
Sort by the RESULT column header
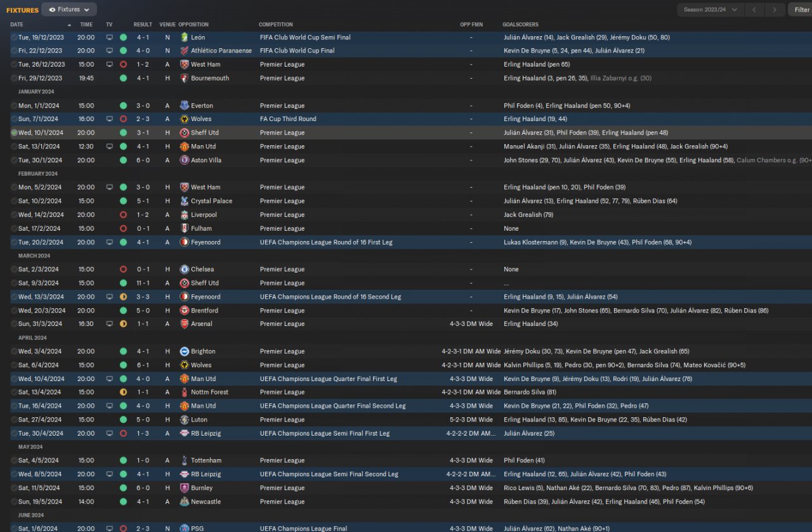click(x=143, y=25)
